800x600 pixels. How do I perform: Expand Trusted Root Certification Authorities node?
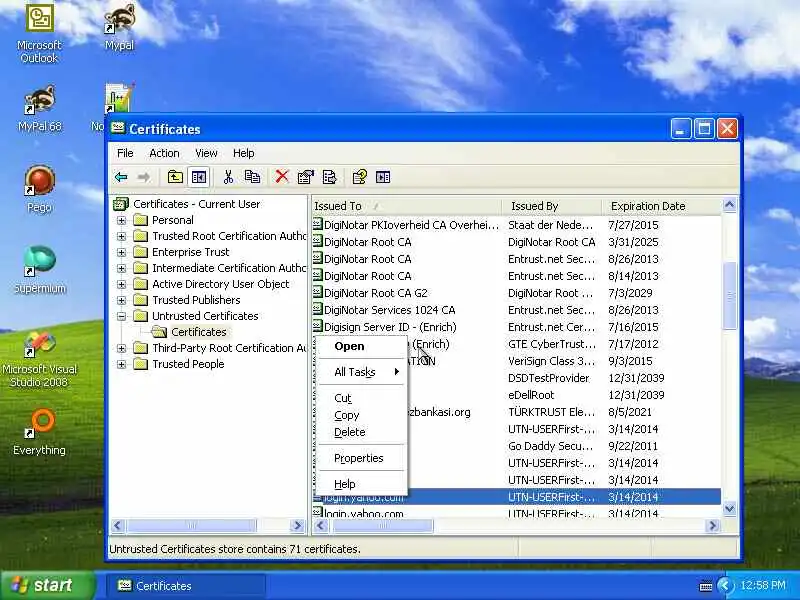[x=121, y=236]
